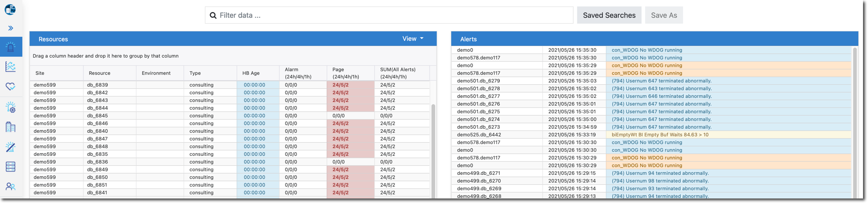Click the Saved Searches button
Image resolution: width=868 pixels, height=203 pixels.
(x=609, y=15)
